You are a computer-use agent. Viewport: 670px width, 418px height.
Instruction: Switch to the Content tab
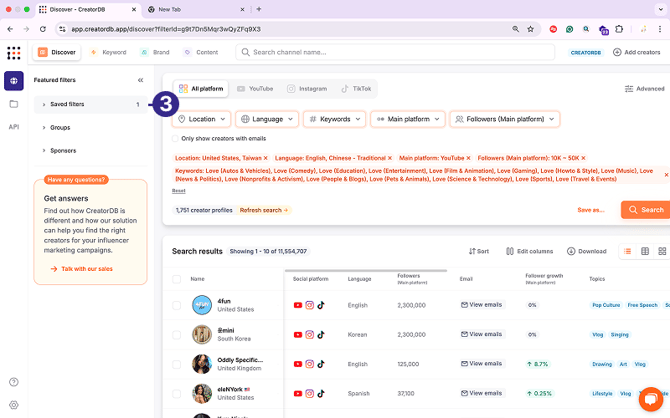click(x=201, y=52)
